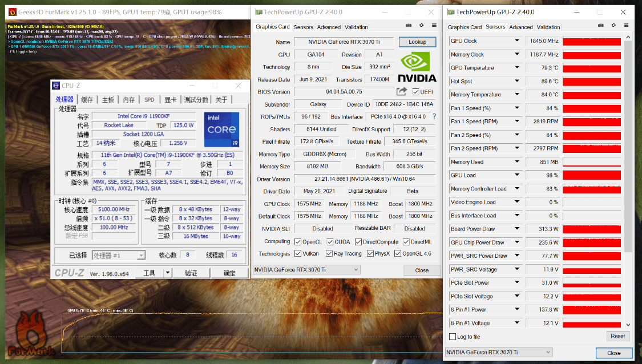This screenshot has width=642, height=364.
Task: Switch to Graphics Card tab in Sensors window
Action: tap(465, 27)
